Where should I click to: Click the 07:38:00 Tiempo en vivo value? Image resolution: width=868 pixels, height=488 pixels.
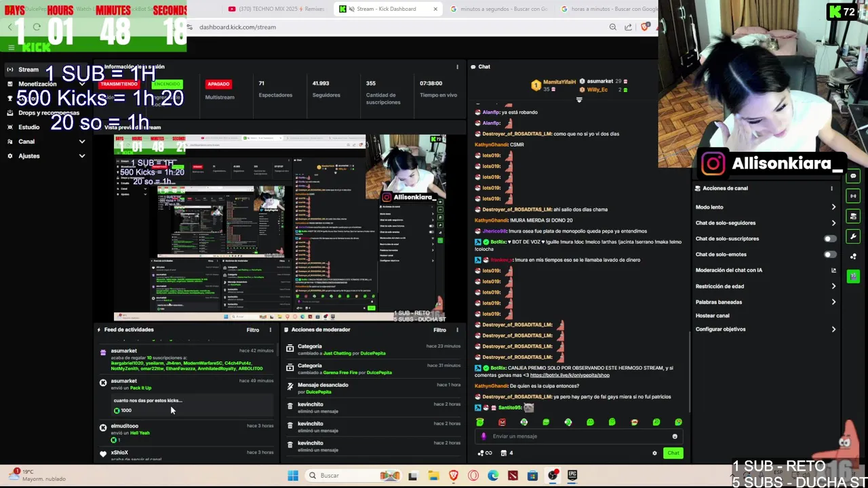click(431, 83)
